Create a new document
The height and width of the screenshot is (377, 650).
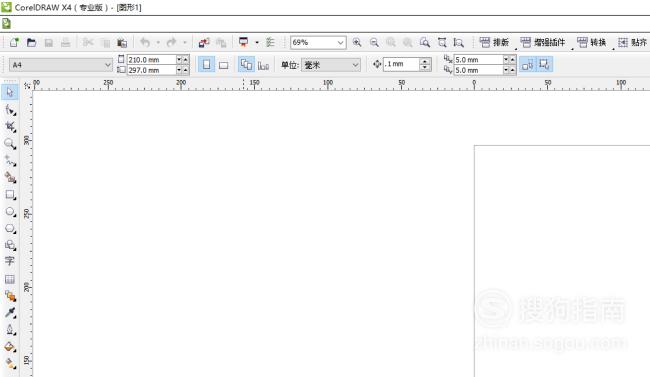point(15,42)
